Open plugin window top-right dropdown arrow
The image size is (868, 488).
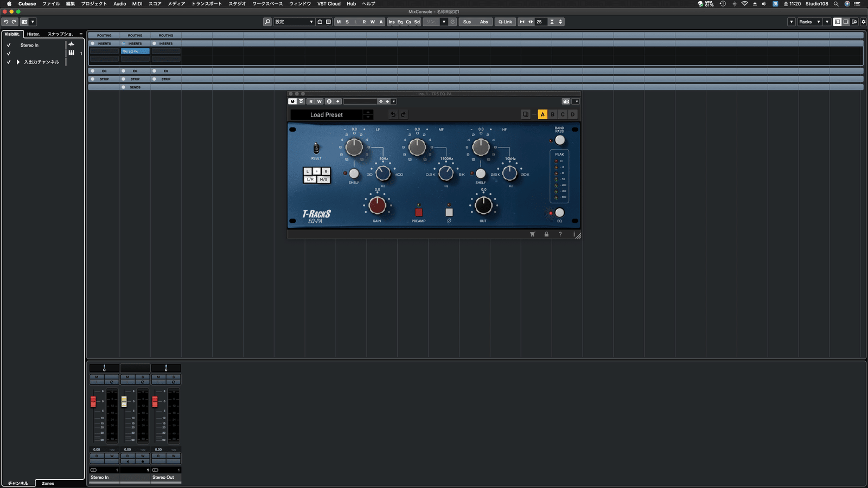click(576, 101)
